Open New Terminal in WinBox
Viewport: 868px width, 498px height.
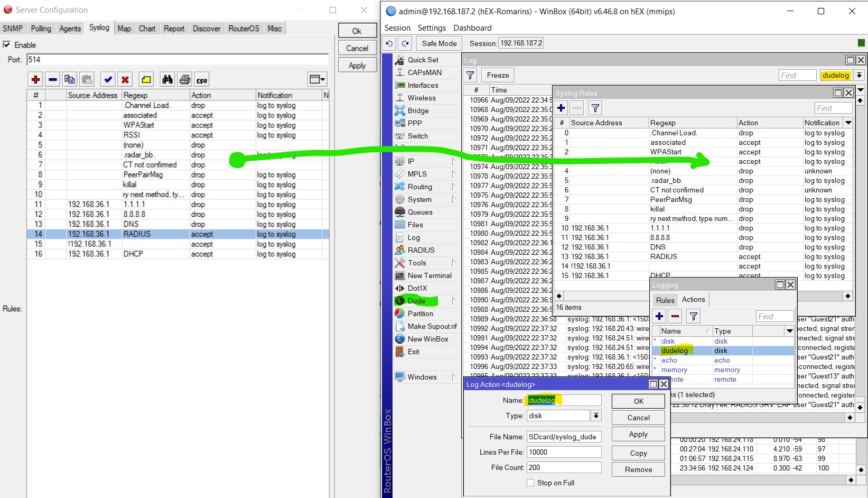pos(426,275)
